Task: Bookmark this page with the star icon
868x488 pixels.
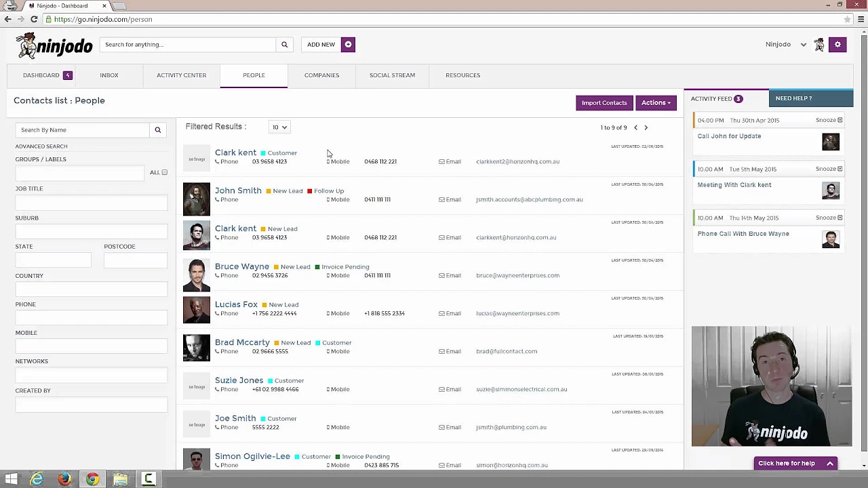Action: coord(847,19)
